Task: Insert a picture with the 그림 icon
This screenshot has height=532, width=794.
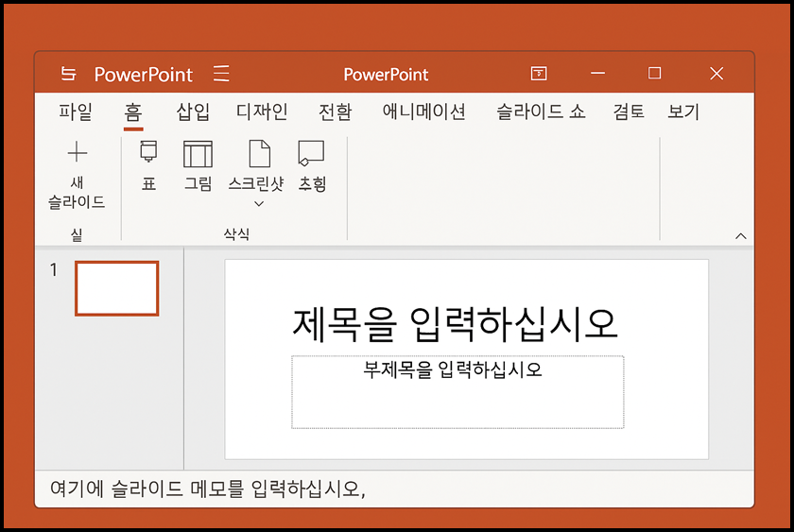Action: [x=198, y=154]
